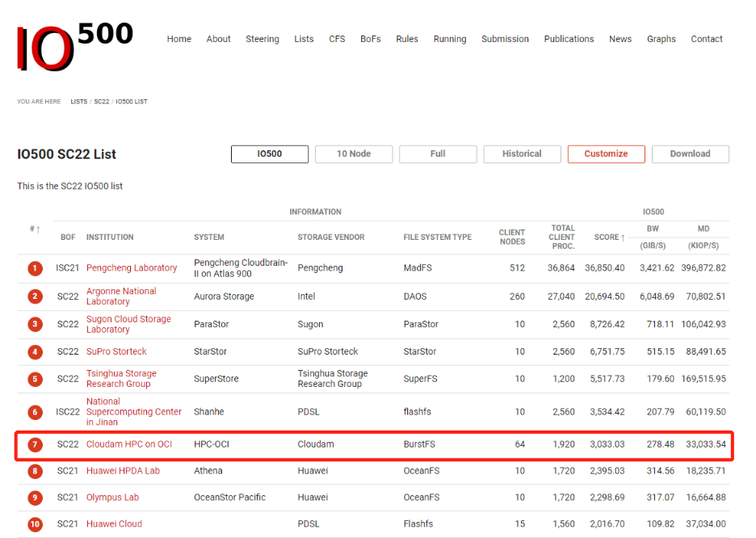Click rank 4 circle badge
756x538 pixels.
coord(35,352)
